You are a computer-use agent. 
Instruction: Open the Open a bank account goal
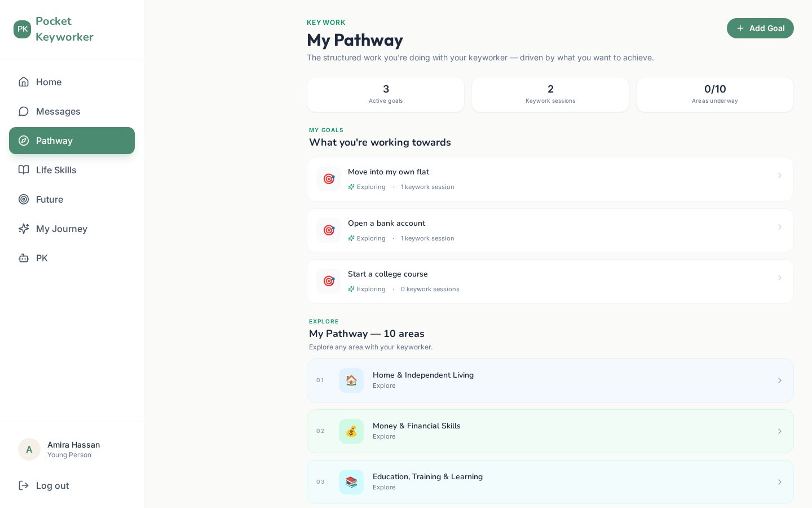(550, 230)
